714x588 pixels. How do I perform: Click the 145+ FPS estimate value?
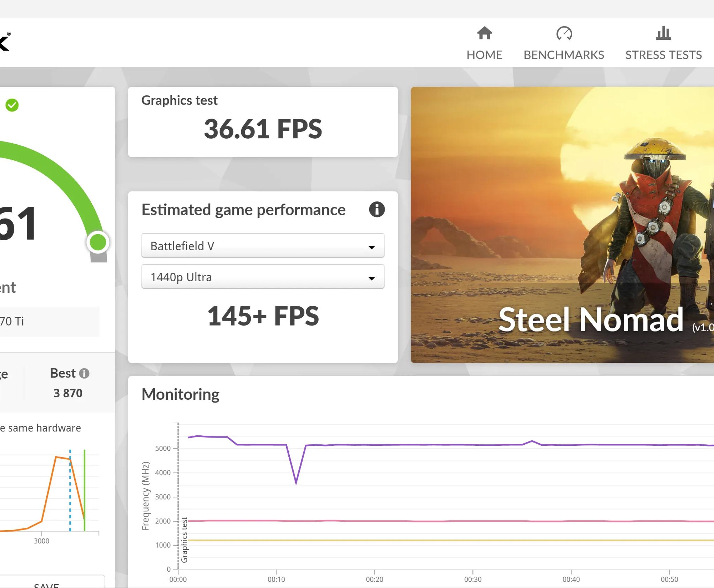point(263,316)
